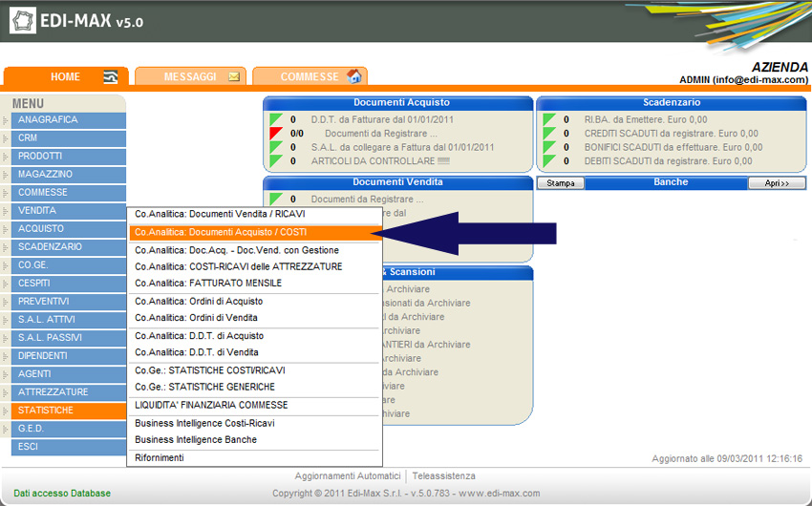Expand the ANAGRAFICA menu section
Screen dimensions: 812x506
(67, 120)
